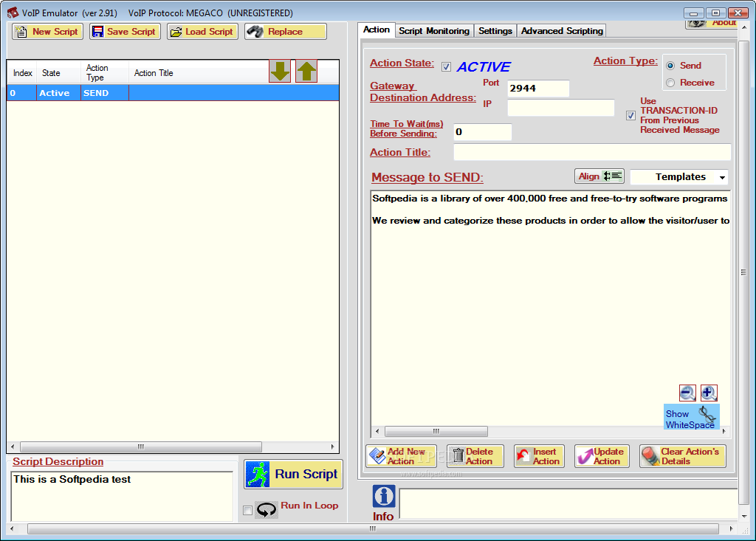Zoom in message text with plus magnifier
Screen dimensions: 756x541
pyautogui.click(x=709, y=393)
